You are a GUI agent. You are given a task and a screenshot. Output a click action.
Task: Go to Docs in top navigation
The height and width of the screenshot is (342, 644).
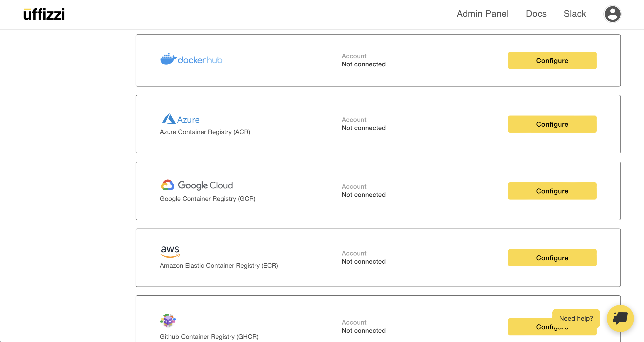tap(536, 14)
